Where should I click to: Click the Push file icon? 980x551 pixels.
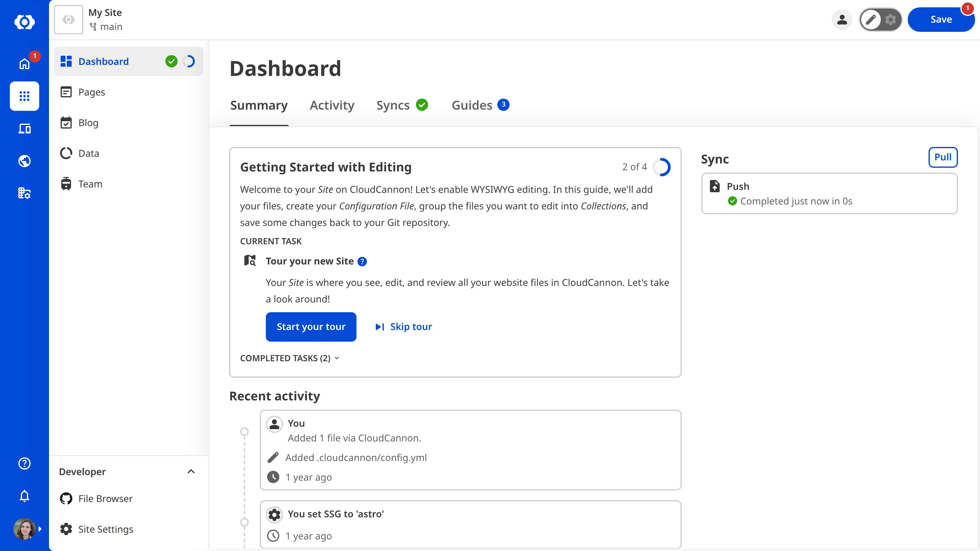714,186
